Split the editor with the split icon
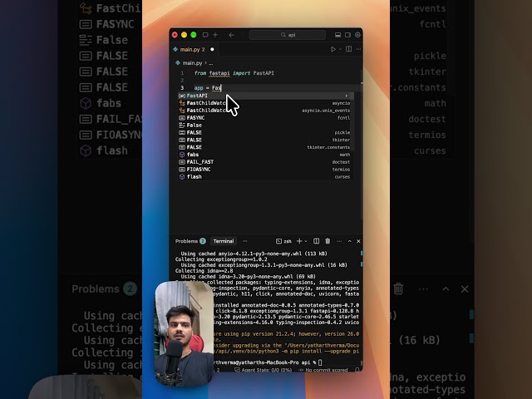Screen dimensions: 532x399 coord(348,49)
